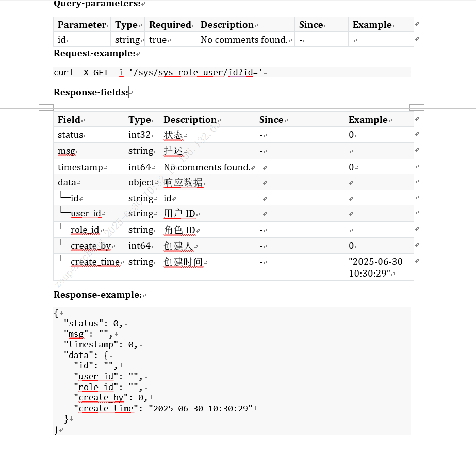The height and width of the screenshot is (450, 476).
Task: Select the "msg" field table cell
Action: coord(67,151)
